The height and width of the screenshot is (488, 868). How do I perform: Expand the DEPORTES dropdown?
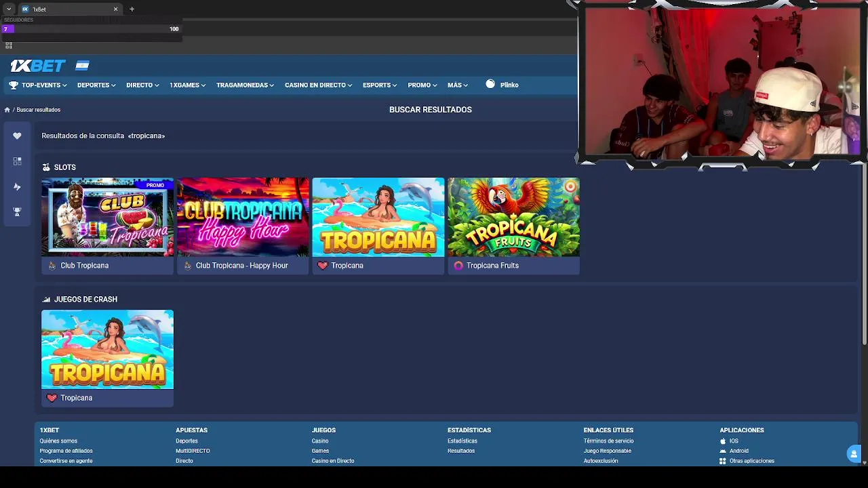point(96,85)
